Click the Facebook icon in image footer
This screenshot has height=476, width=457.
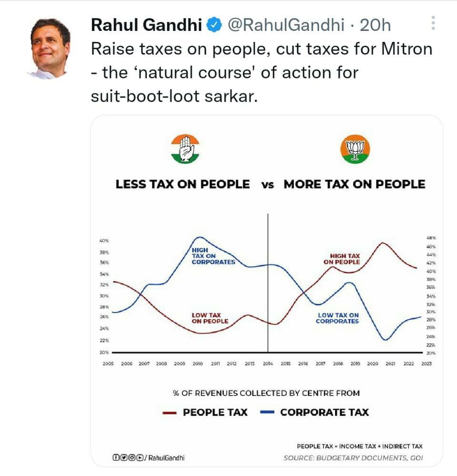116,457
